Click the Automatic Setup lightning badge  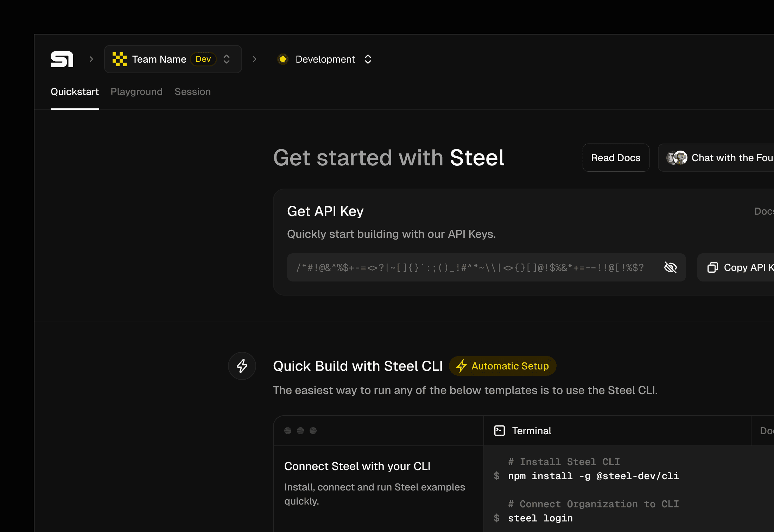503,366
